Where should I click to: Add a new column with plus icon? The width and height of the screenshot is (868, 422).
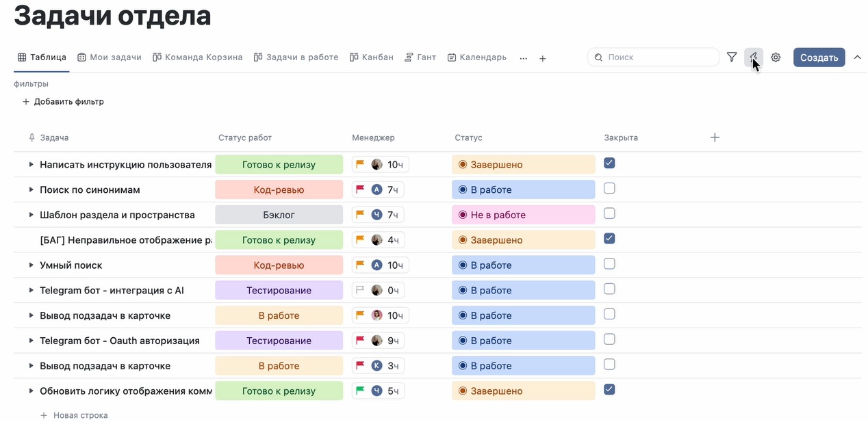click(715, 137)
